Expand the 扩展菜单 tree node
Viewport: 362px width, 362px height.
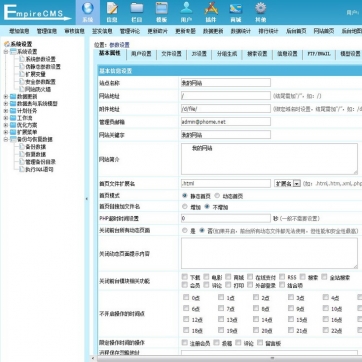pyautogui.click(x=6, y=132)
